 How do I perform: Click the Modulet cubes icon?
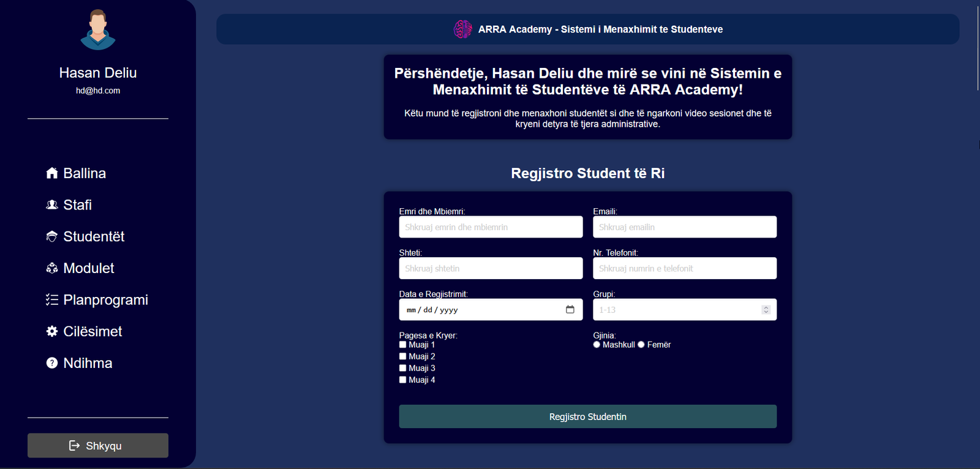pyautogui.click(x=52, y=268)
